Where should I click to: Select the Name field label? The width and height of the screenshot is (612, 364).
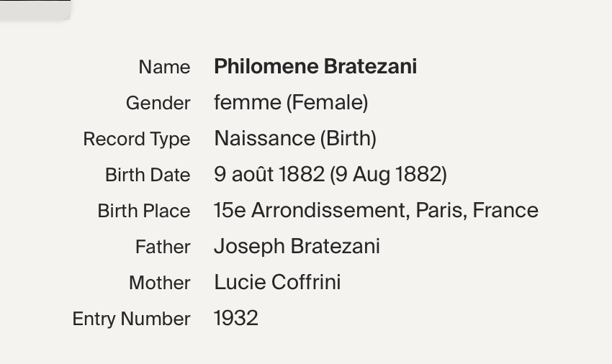click(x=164, y=67)
